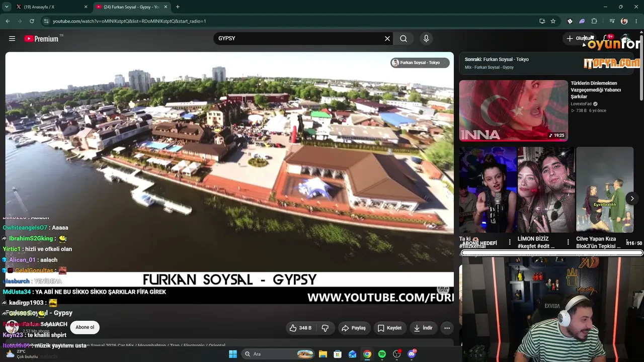Open the media control toolbar button
The width and height of the screenshot is (644, 362).
(x=612, y=21)
